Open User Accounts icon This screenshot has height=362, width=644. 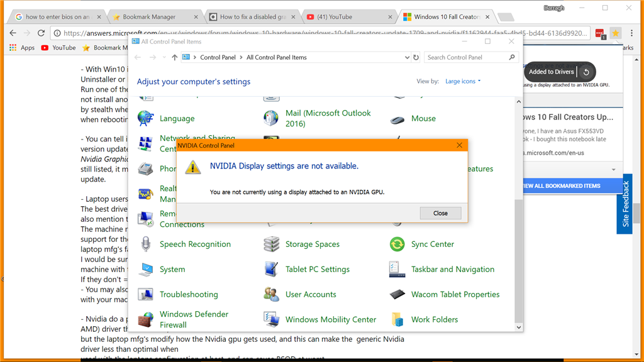271,294
